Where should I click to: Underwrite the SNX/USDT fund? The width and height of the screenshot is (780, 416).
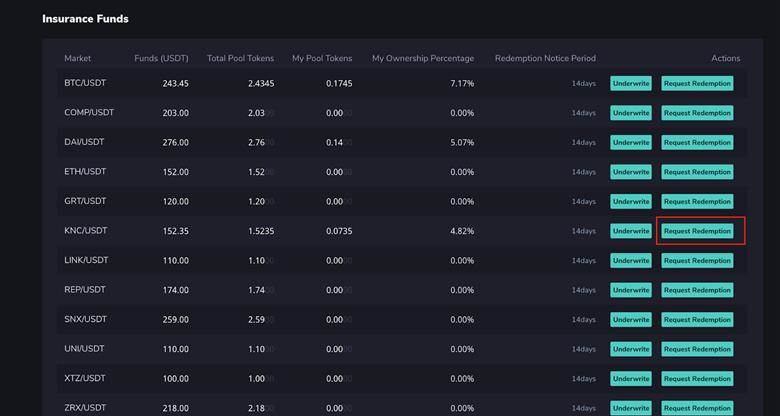click(631, 319)
